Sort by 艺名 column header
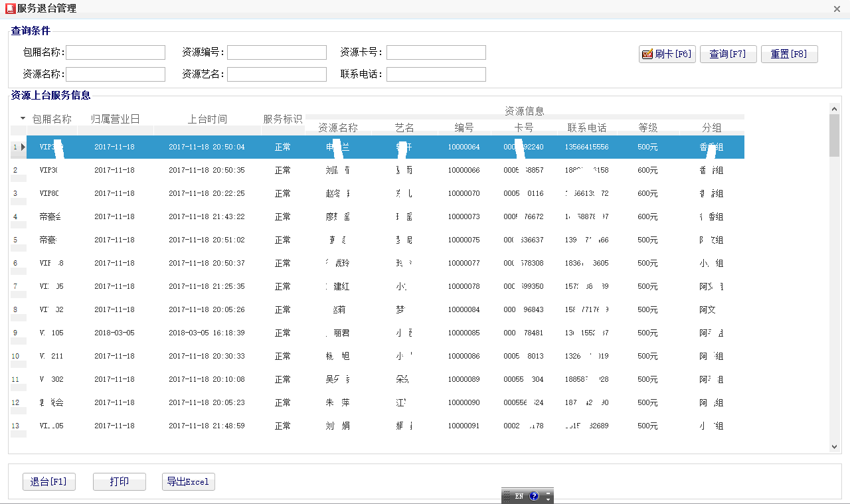 404,127
